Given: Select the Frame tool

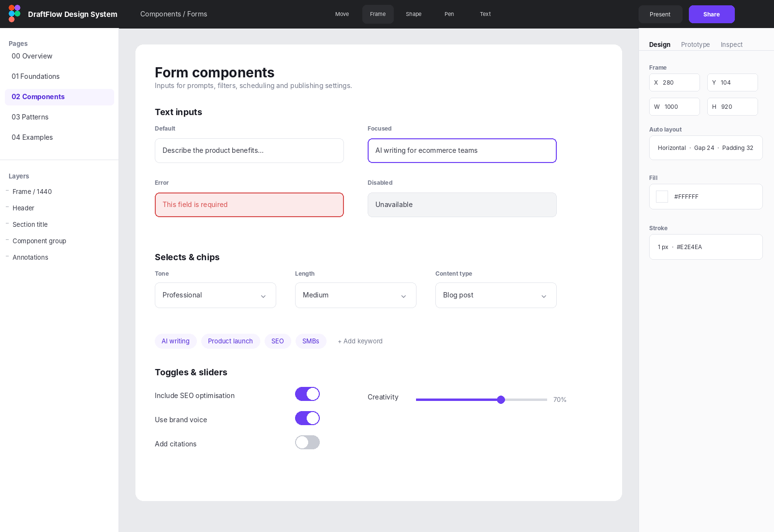Looking at the screenshot, I should 378,14.
